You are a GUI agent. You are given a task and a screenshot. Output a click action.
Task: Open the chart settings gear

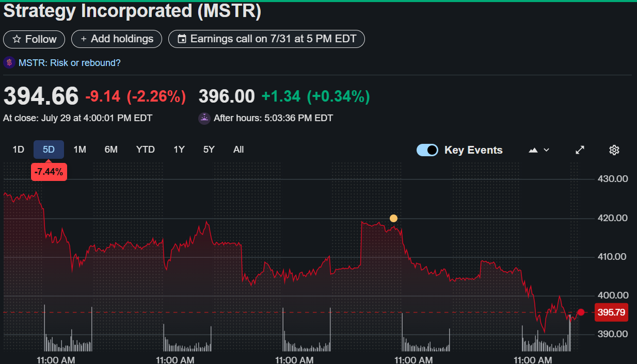tap(614, 150)
